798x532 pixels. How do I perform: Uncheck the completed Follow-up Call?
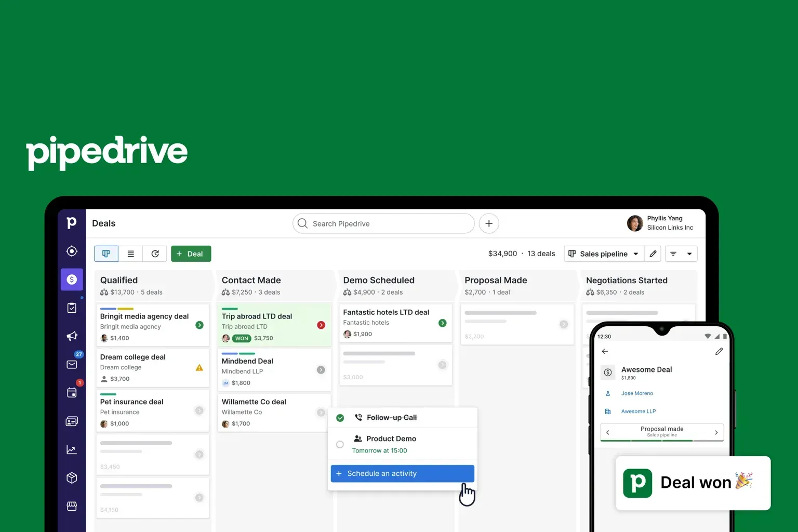(340, 417)
